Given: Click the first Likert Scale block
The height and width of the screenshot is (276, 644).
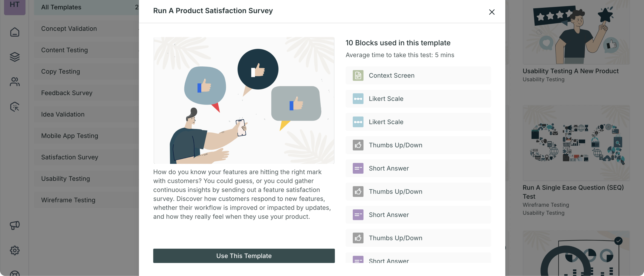Looking at the screenshot, I should click(418, 99).
